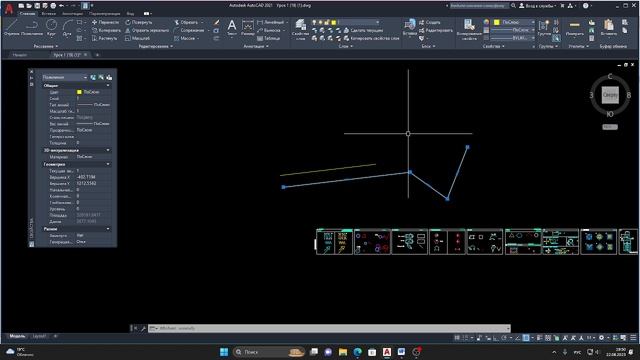
Task: Click the Сверху face of the ViewCube
Action: tap(610, 95)
